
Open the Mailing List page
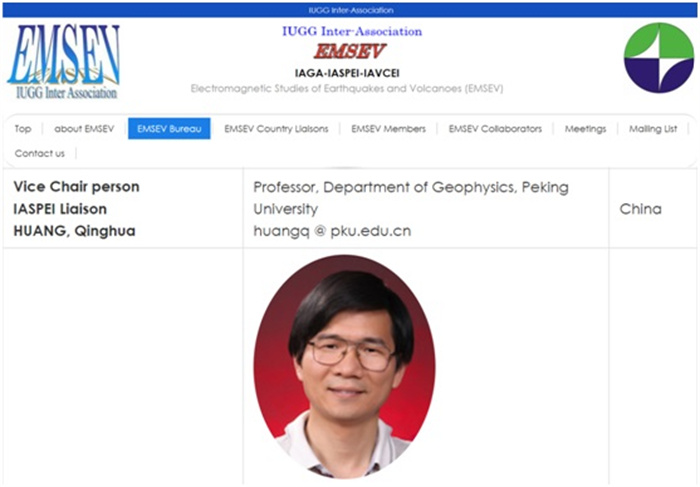(x=653, y=129)
